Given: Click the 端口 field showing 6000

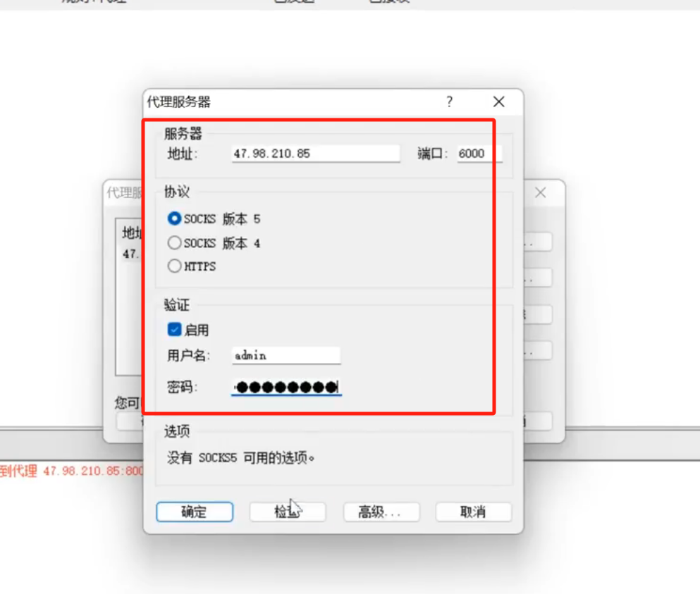Looking at the screenshot, I should tap(479, 154).
